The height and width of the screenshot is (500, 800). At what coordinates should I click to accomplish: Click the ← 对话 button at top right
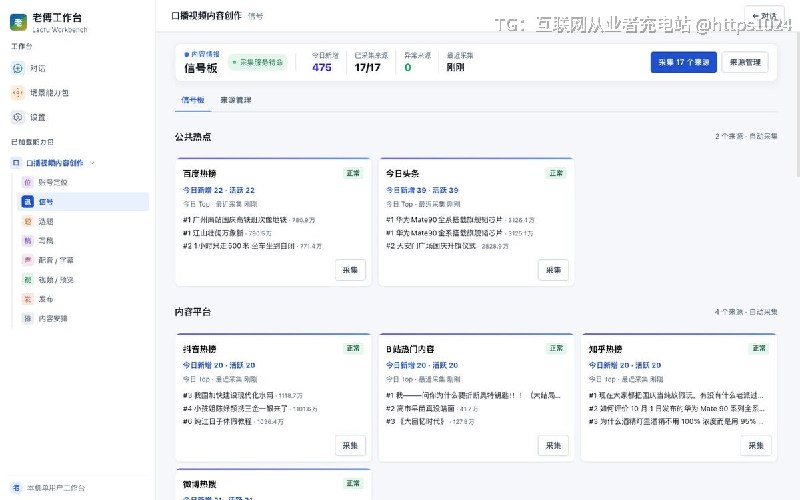[764, 16]
